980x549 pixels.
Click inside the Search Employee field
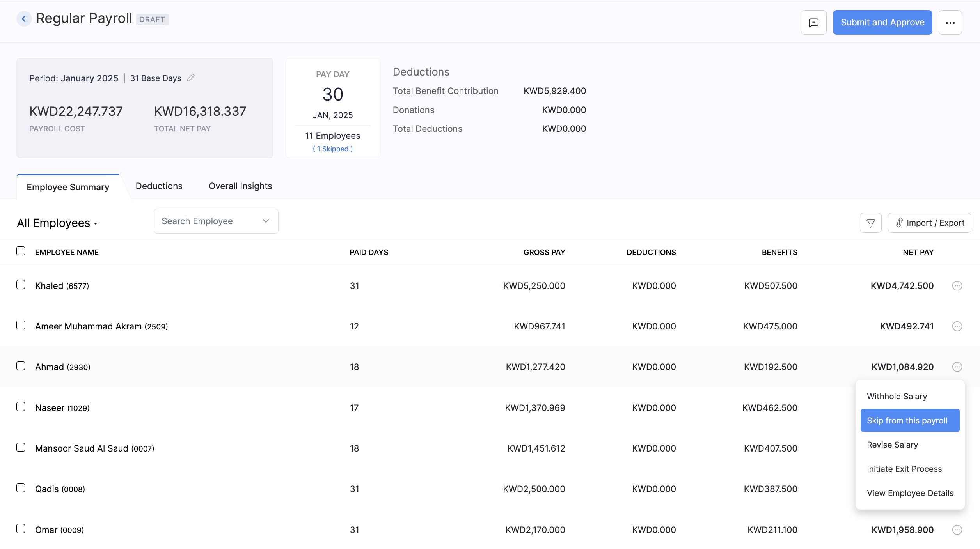coord(203,221)
